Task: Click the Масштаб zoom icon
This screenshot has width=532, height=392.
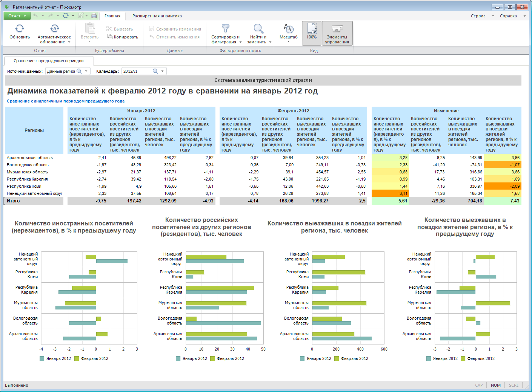Action: tap(288, 29)
